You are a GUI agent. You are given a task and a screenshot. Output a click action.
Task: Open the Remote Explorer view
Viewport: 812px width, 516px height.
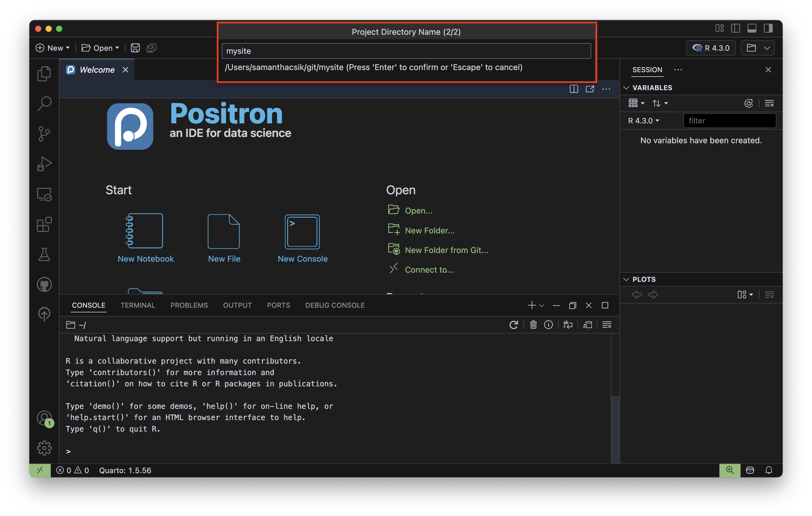[44, 194]
